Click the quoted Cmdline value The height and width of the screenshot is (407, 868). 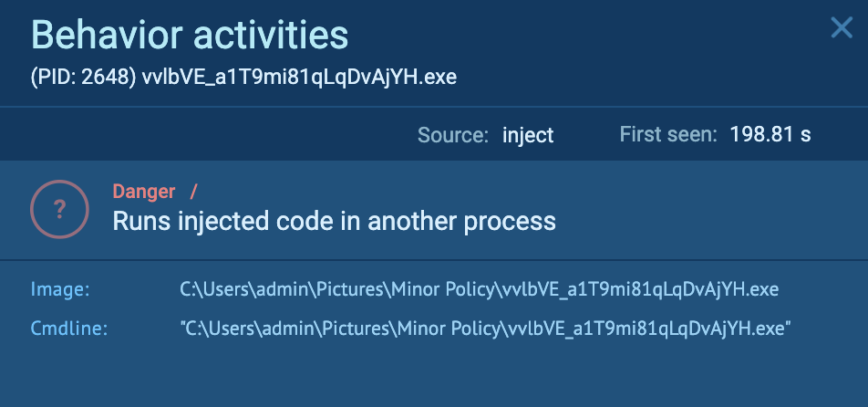click(484, 328)
